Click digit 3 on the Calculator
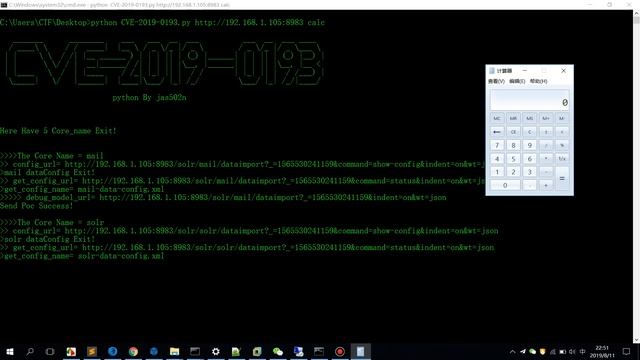 (529, 172)
